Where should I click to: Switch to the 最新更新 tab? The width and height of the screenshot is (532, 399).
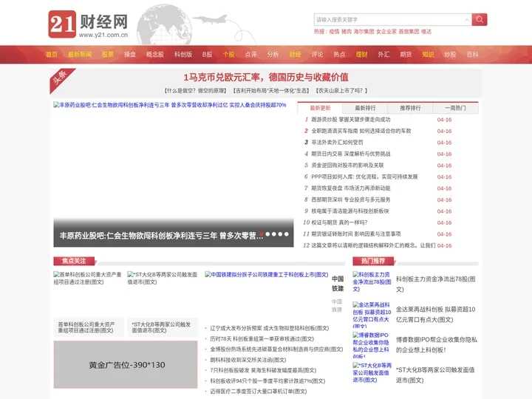point(320,108)
